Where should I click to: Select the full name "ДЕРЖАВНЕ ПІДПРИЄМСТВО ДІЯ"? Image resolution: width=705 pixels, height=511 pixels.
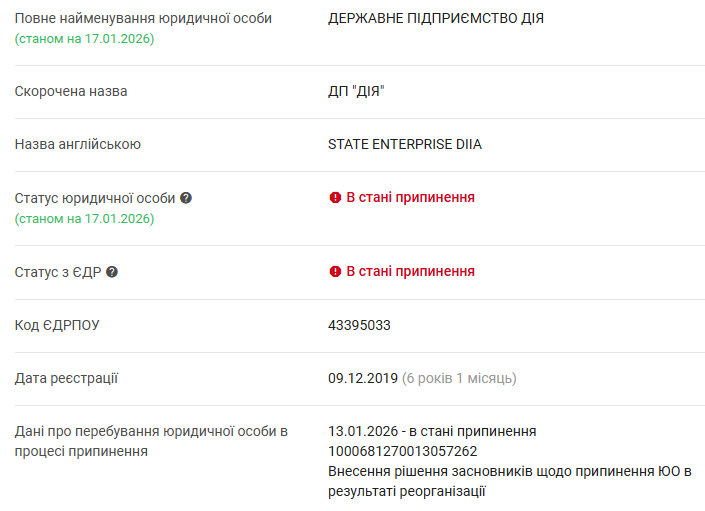436,18
